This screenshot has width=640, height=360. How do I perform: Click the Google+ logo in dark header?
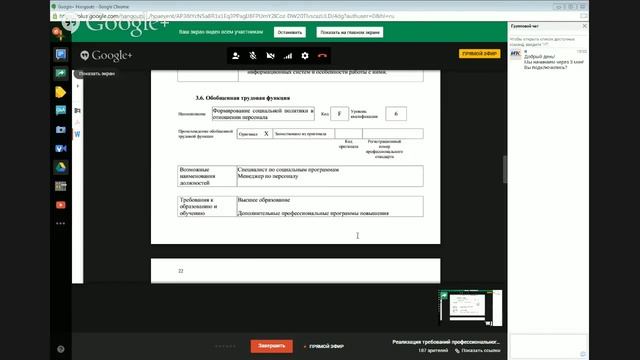tap(106, 56)
